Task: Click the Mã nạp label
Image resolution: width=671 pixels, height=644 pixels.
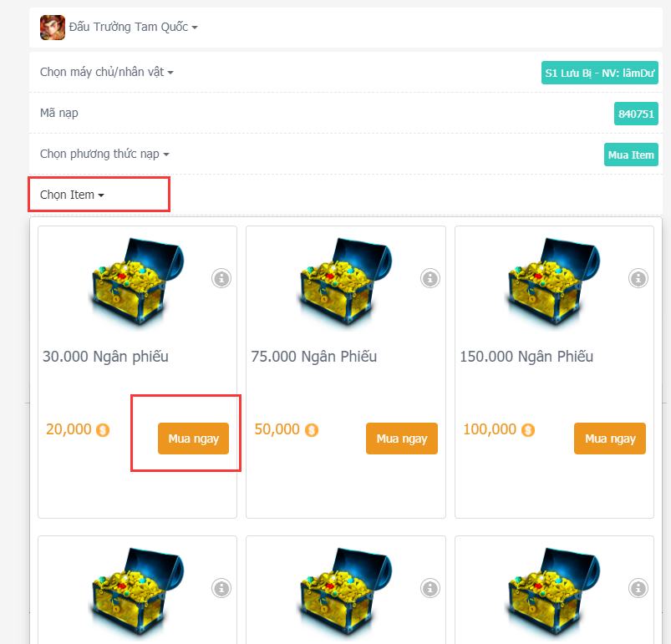Action: [x=59, y=113]
